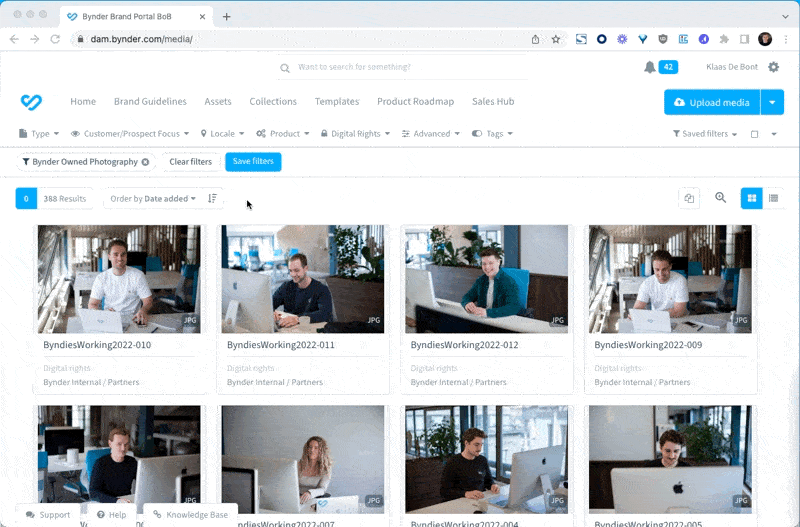Open the selection options caret beside the checkbox
The width and height of the screenshot is (800, 527).
774,134
